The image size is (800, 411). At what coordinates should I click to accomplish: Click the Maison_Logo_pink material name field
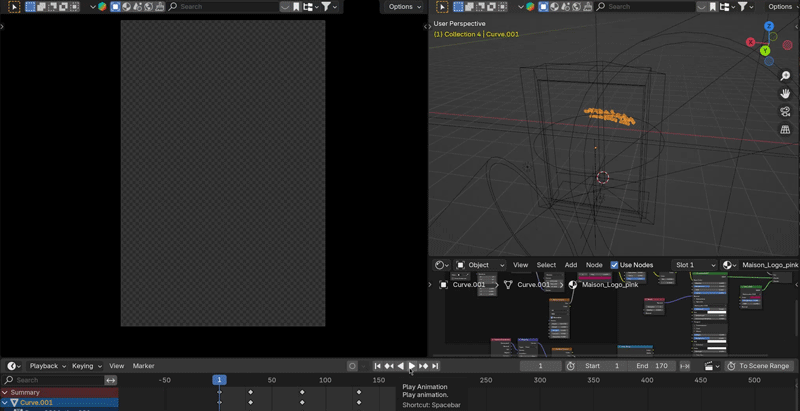pos(769,265)
